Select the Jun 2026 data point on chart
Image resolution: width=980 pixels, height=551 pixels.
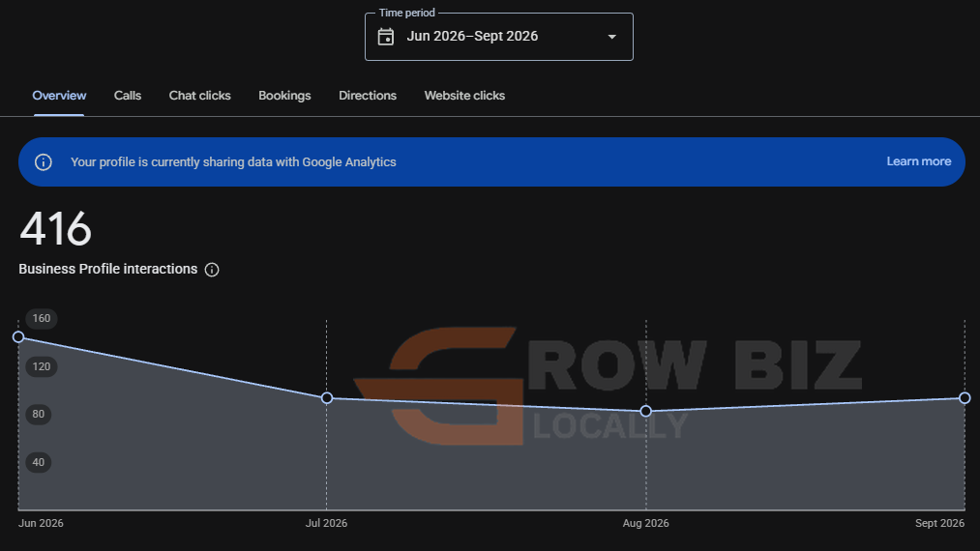[x=18, y=337]
